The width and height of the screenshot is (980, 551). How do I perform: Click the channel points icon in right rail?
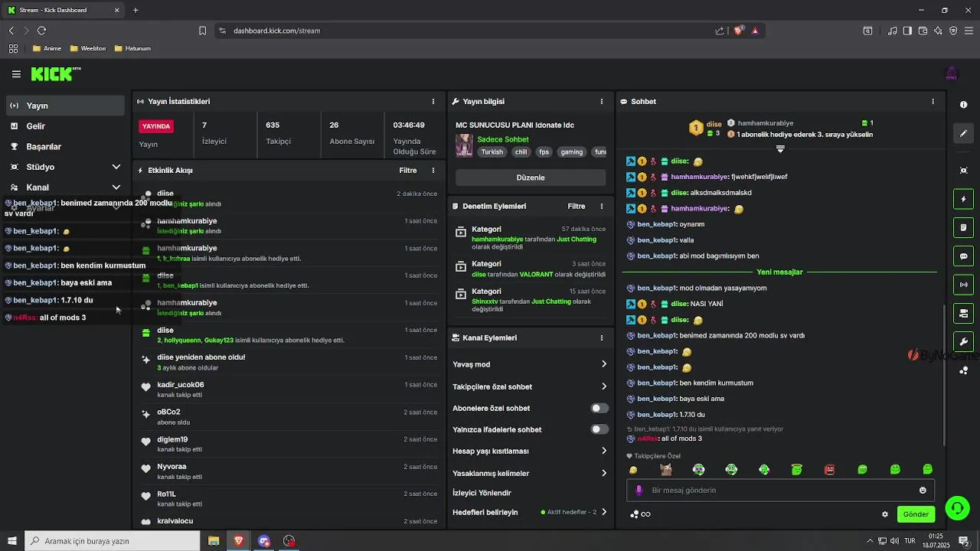[x=963, y=370]
